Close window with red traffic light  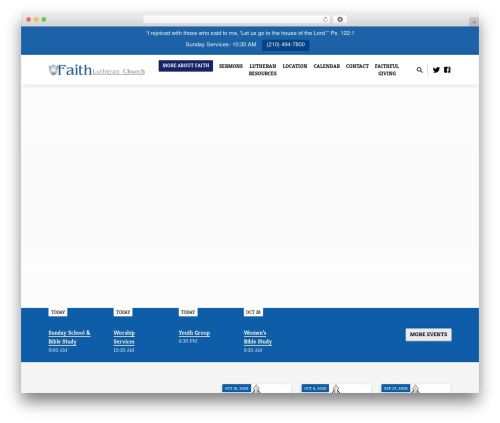coord(29,19)
